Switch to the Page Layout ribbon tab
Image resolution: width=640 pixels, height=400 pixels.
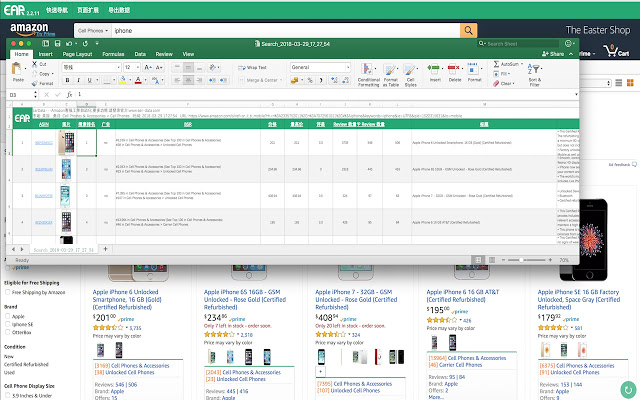[76, 53]
